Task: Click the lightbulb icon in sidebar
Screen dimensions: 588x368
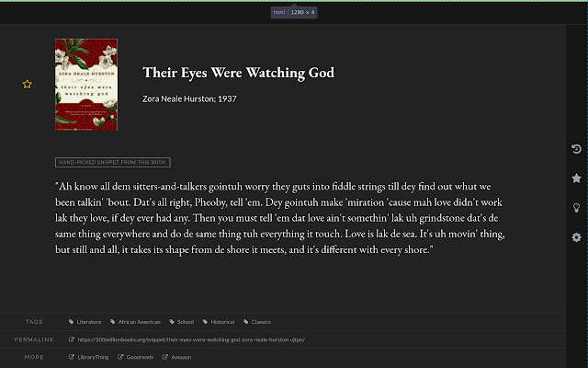Action: point(576,208)
